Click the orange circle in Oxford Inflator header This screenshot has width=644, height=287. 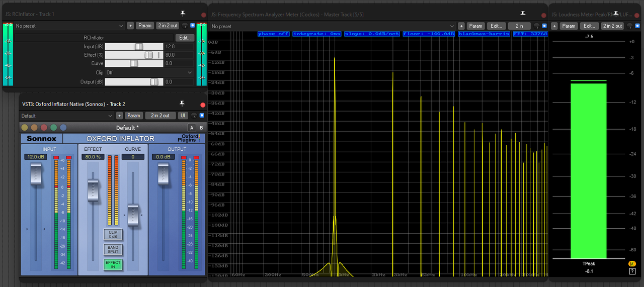[x=34, y=128]
